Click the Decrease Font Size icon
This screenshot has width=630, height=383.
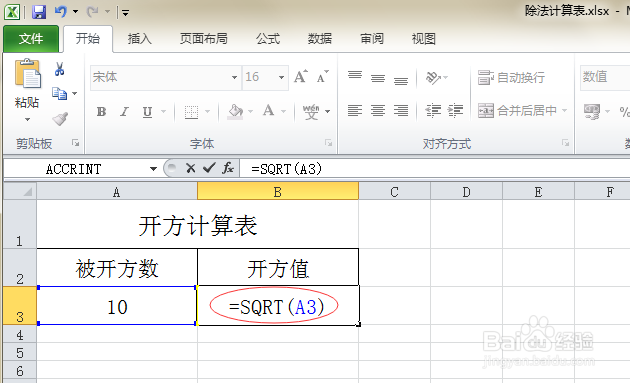(x=323, y=76)
